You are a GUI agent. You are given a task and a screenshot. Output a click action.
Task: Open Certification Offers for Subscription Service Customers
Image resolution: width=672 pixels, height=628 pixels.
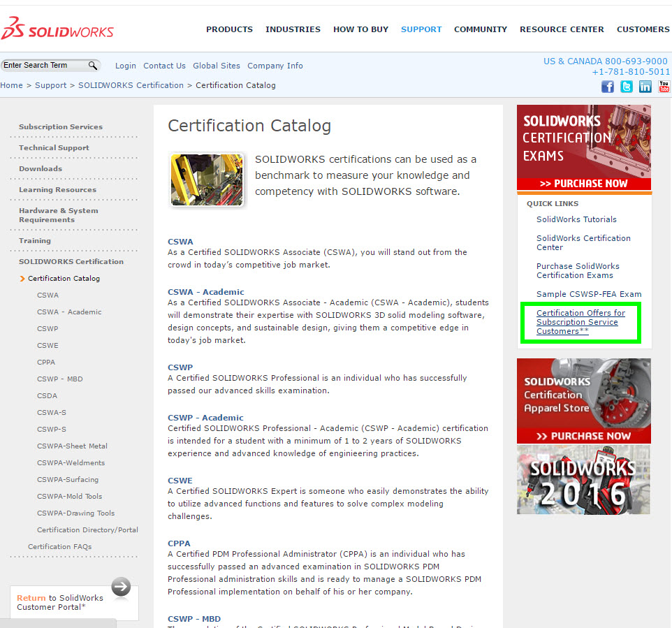(x=580, y=322)
